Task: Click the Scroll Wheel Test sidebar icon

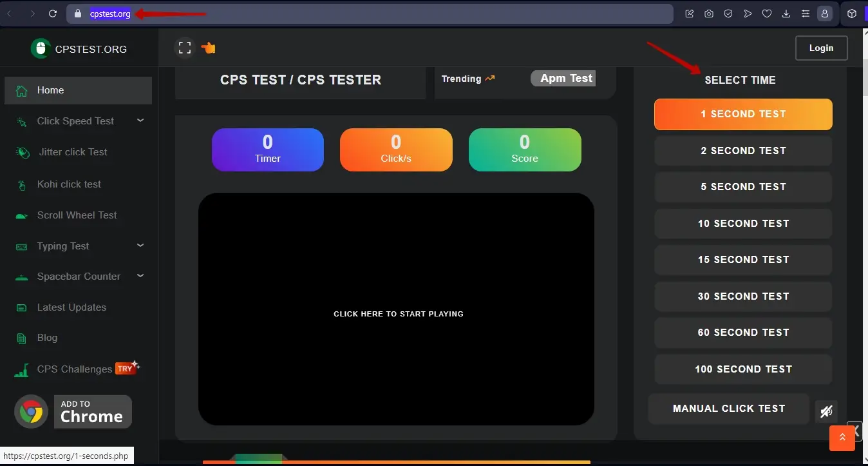Action: (22, 216)
